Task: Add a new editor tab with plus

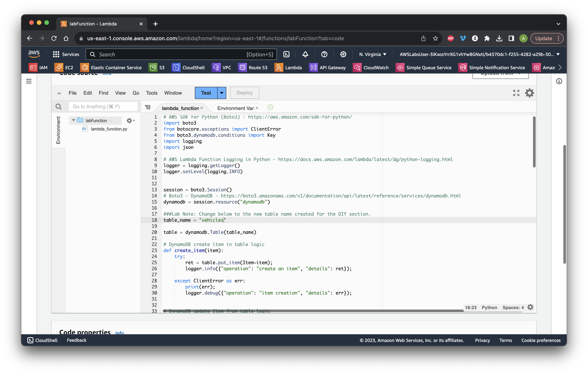Action: coord(270,107)
